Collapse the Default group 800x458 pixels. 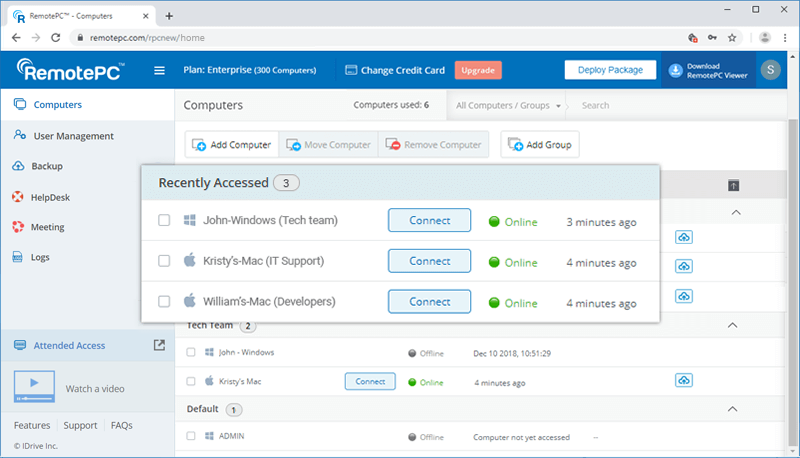[x=732, y=409]
